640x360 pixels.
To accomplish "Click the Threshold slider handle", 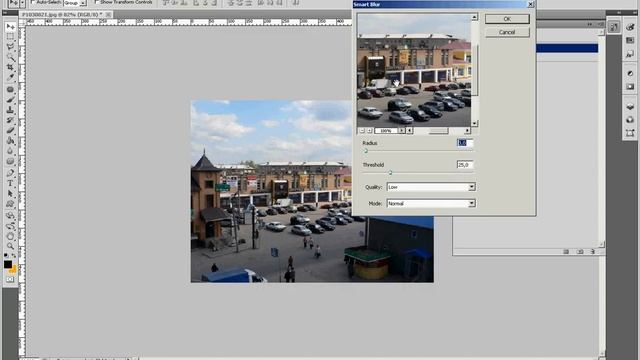I will pyautogui.click(x=390, y=173).
